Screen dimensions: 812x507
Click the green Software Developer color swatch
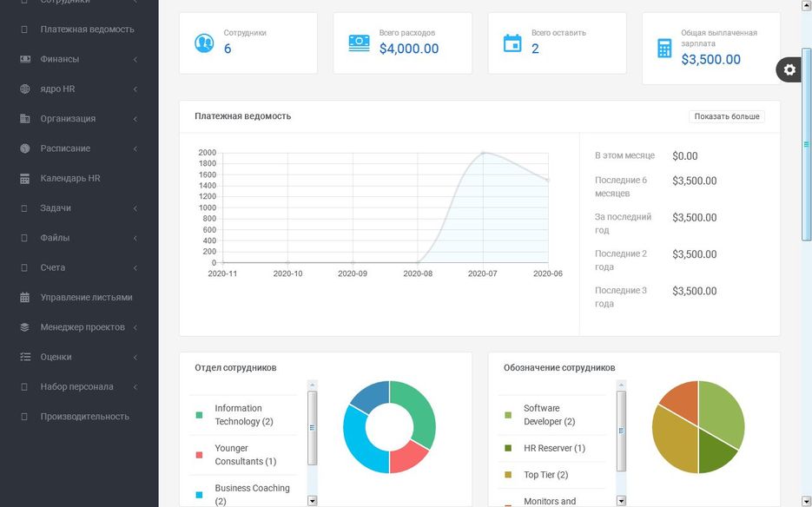[x=508, y=415]
